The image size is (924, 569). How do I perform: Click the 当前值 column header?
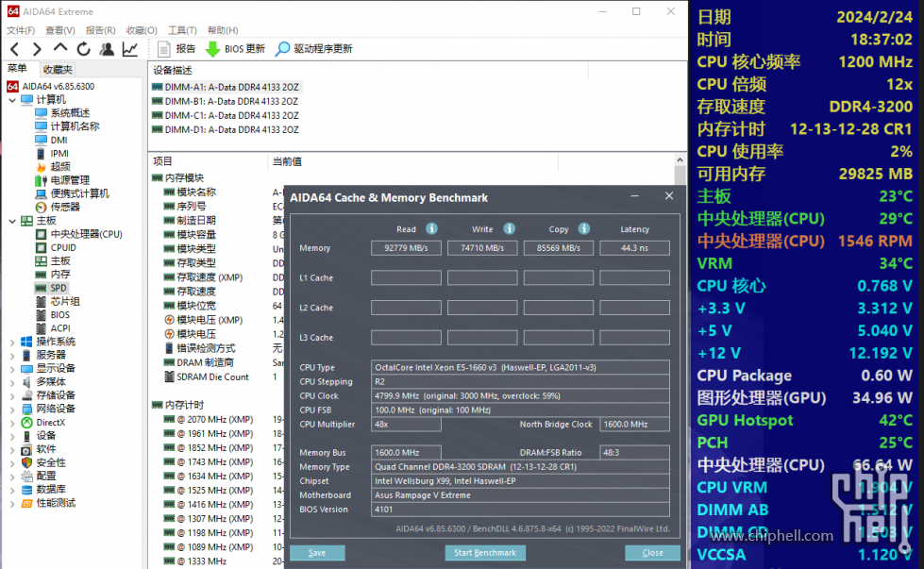287,161
